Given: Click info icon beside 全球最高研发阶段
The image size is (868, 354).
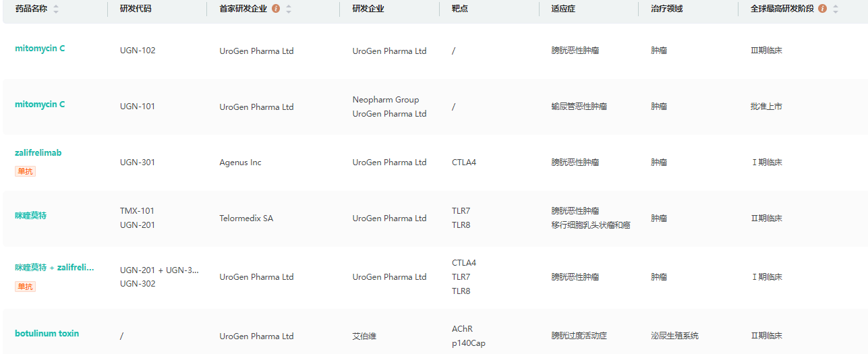Looking at the screenshot, I should 822,9.
